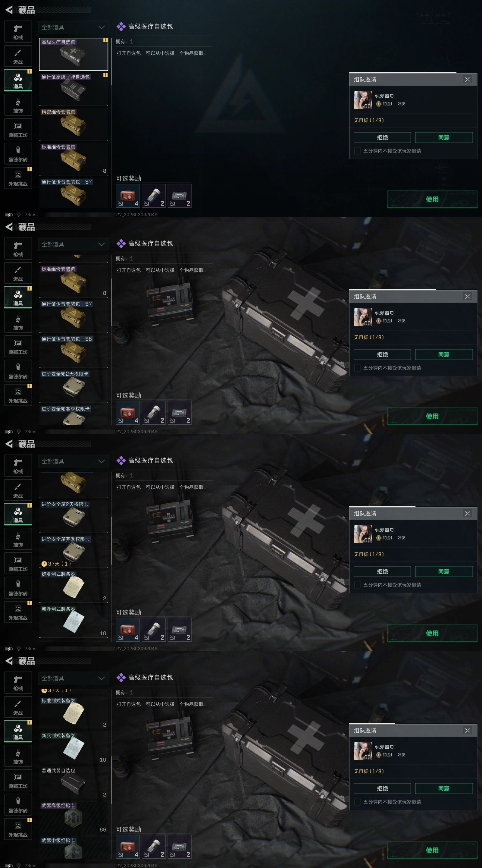Tick 五分钟内不接受该玩家邀请 checkbox in bottommost invite panel
The image size is (482, 868).
coord(357,802)
